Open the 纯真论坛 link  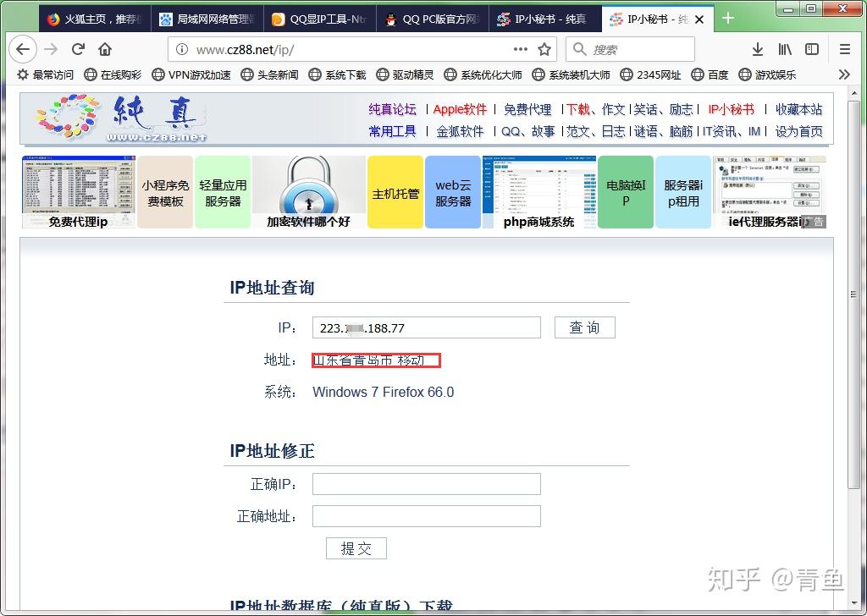pos(392,109)
